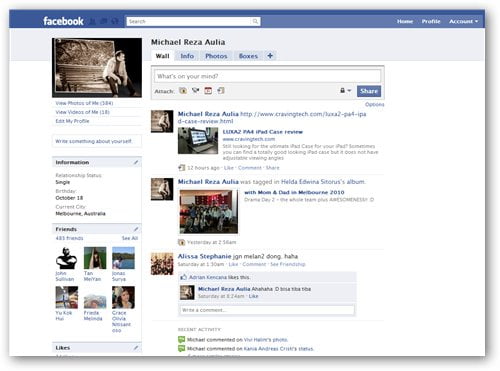Screen dimensions: 500x371
Task: Select the Wall tab
Action: [x=162, y=56]
